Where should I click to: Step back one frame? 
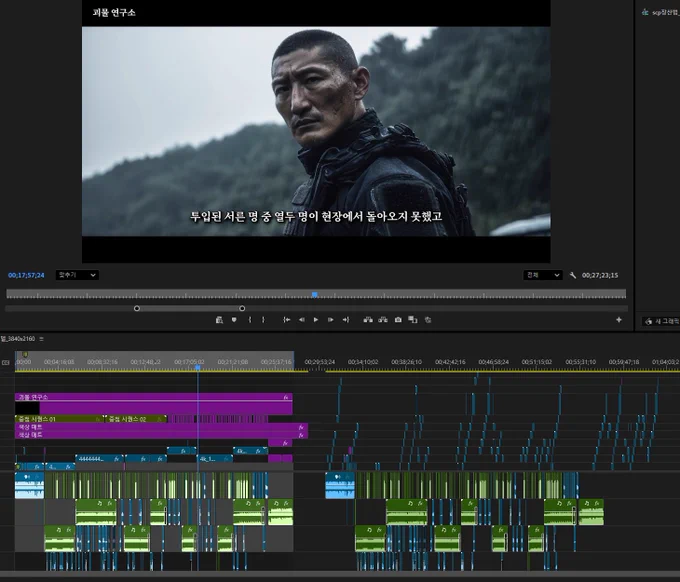tap(301, 320)
